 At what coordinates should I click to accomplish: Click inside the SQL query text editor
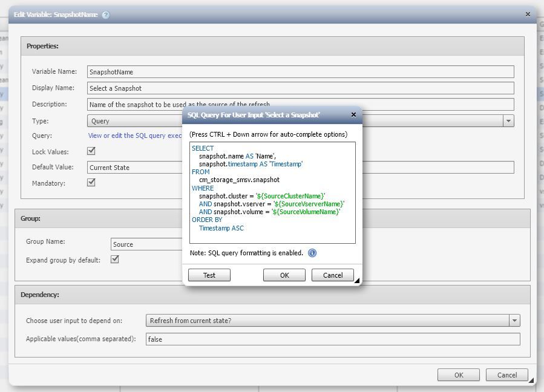click(x=272, y=192)
